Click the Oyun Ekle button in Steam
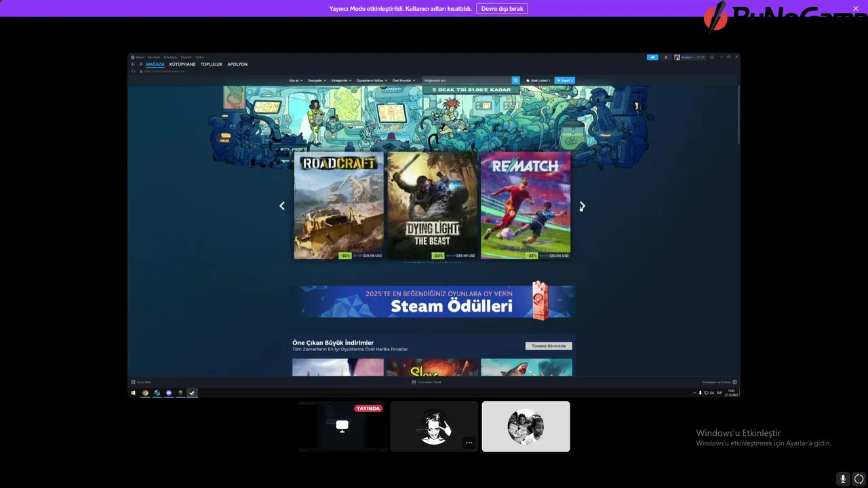The width and height of the screenshot is (868, 488). point(141,382)
